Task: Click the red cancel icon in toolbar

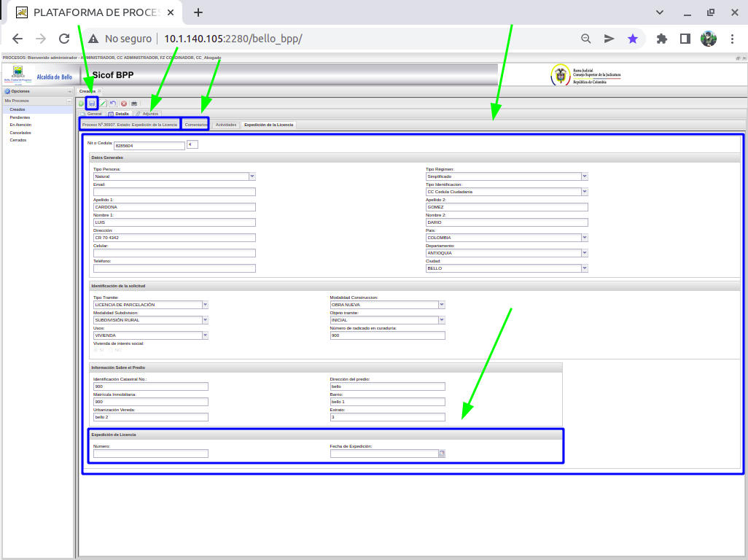Action: tap(124, 104)
